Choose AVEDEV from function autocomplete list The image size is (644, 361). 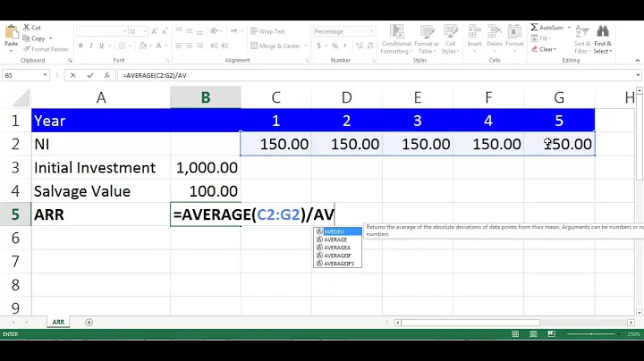pyautogui.click(x=337, y=231)
